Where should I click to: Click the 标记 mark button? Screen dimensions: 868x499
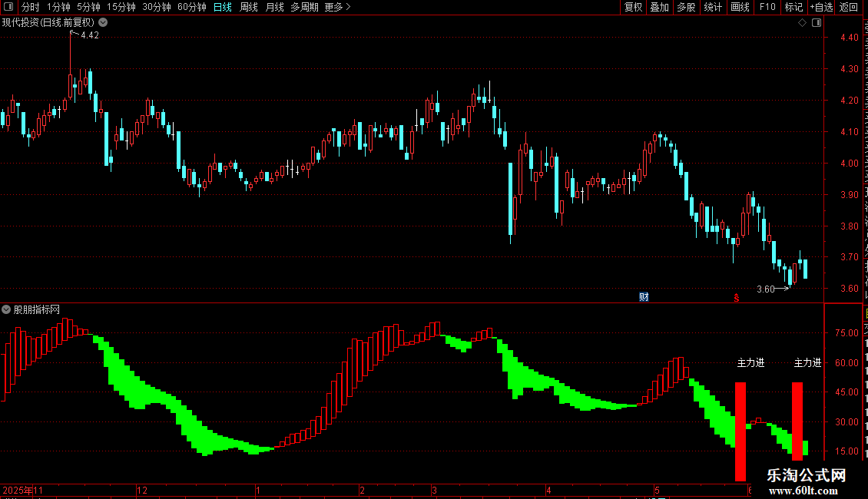[793, 7]
